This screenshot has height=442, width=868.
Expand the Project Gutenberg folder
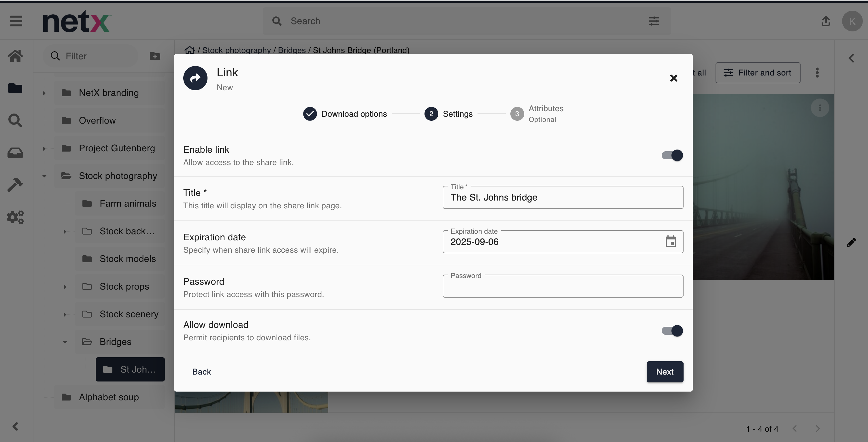point(44,148)
